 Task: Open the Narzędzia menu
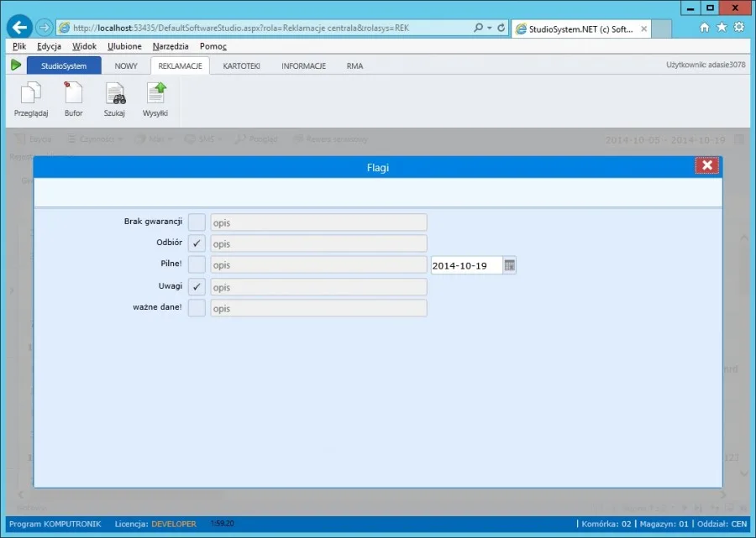[171, 46]
